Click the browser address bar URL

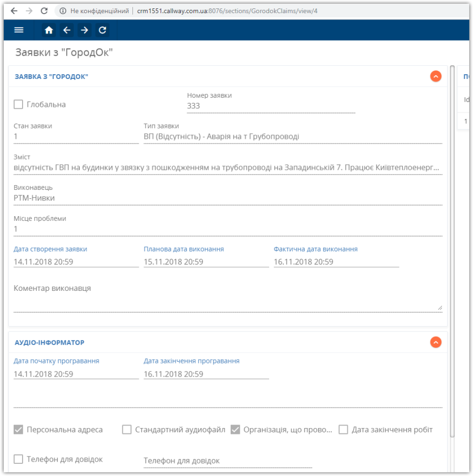tap(227, 11)
